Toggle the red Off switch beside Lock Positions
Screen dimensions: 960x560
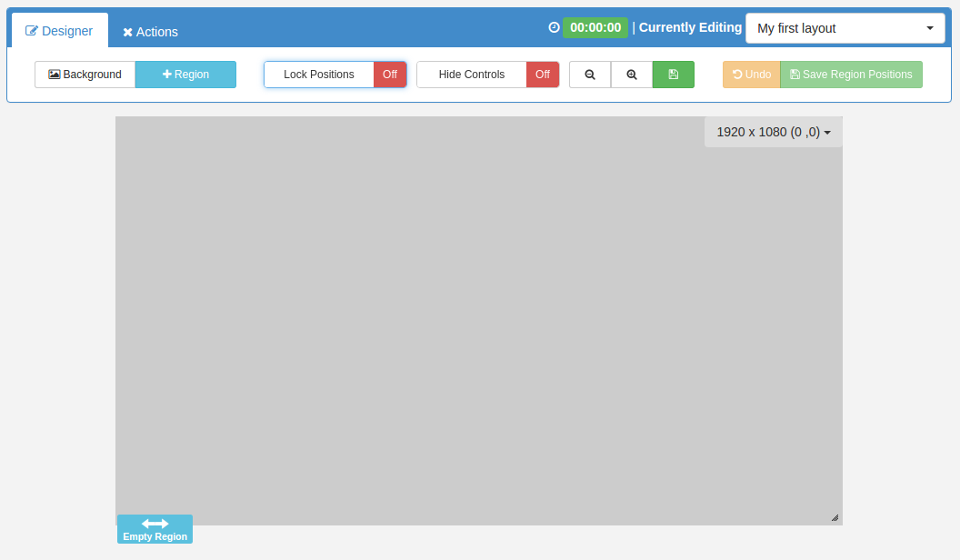coord(390,75)
